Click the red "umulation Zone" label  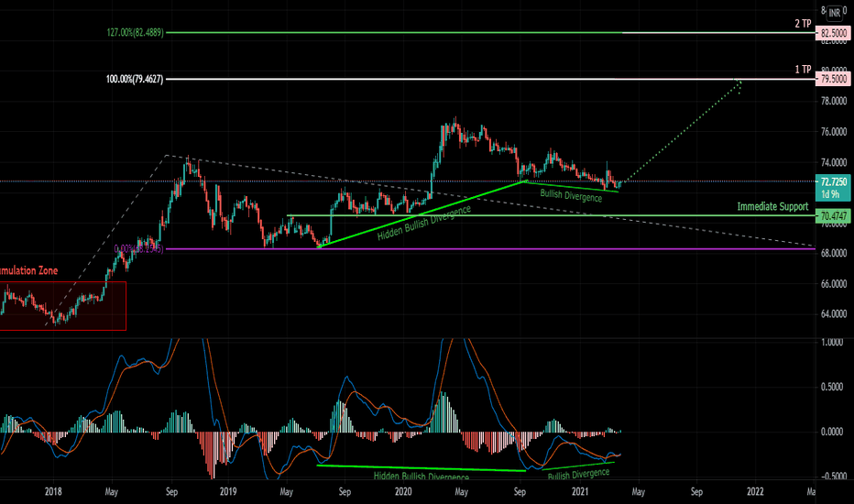[29, 271]
